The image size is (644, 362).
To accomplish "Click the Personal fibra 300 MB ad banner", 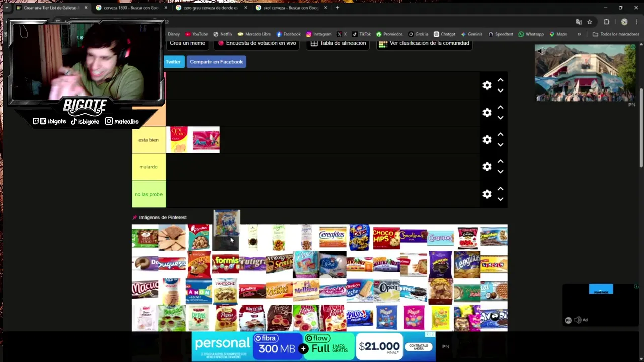I will (313, 346).
